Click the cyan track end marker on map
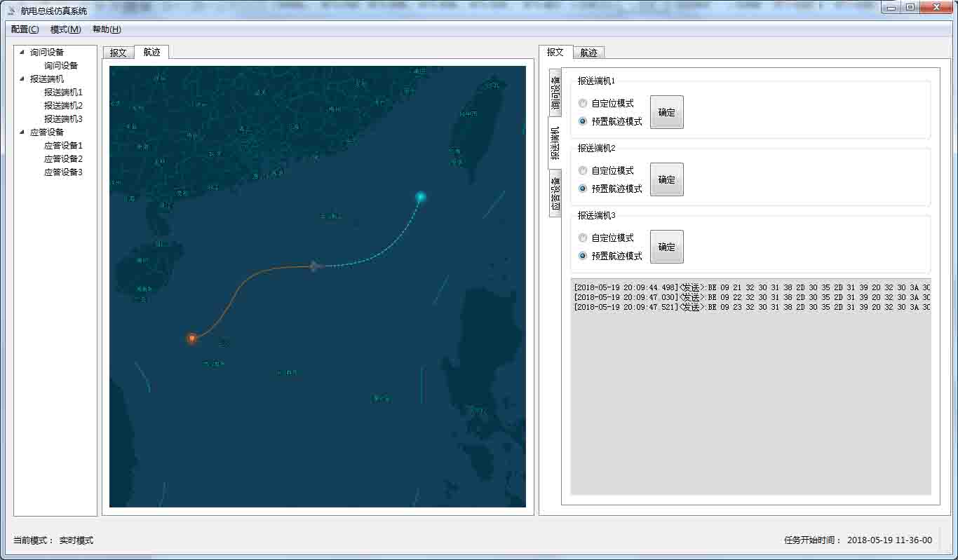Screen dimensions: 958x560 coord(420,197)
